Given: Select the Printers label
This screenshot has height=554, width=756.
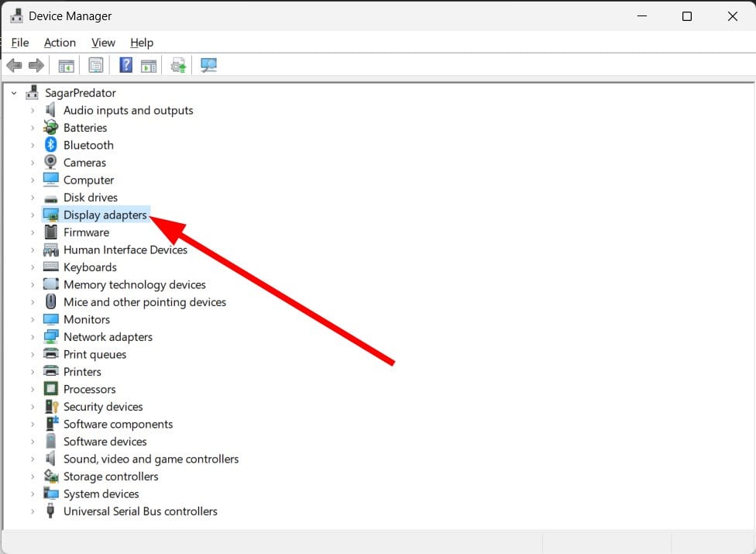Looking at the screenshot, I should pyautogui.click(x=82, y=371).
